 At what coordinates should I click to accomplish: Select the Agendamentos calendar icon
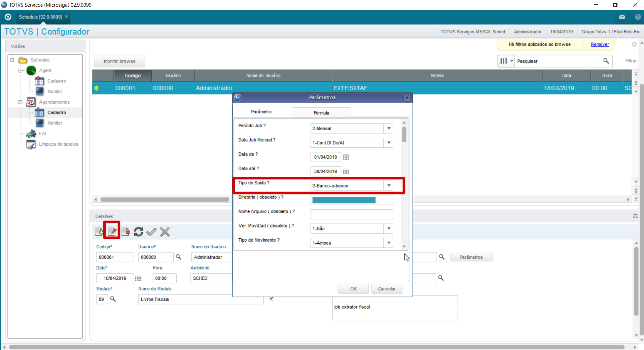click(x=31, y=102)
